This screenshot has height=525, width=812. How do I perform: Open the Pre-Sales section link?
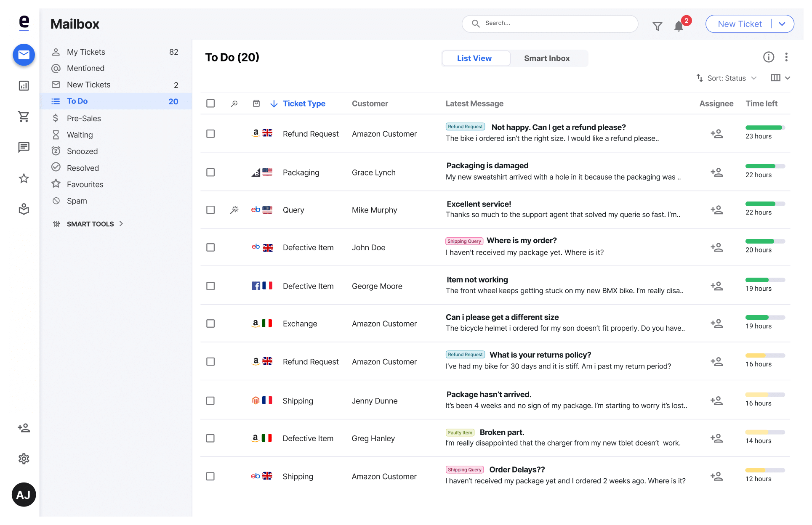(84, 118)
